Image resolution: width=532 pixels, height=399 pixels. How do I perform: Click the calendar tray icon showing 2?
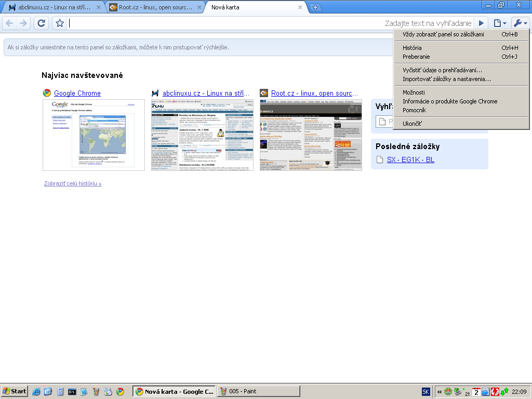pyautogui.click(x=476, y=392)
